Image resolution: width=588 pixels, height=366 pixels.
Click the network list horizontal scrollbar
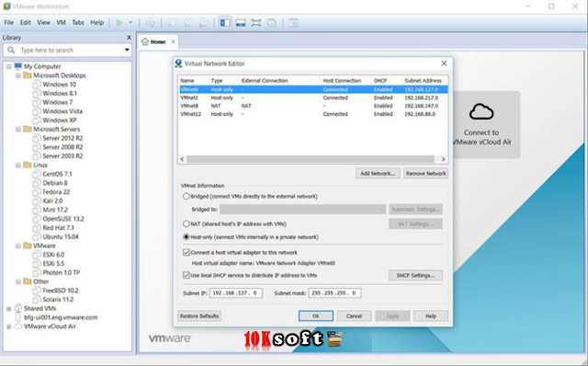click(311, 159)
